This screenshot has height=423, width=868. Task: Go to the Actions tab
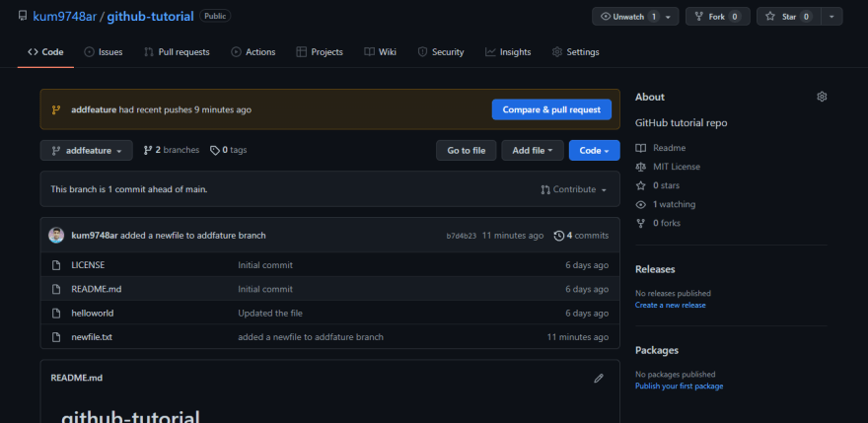tap(253, 52)
